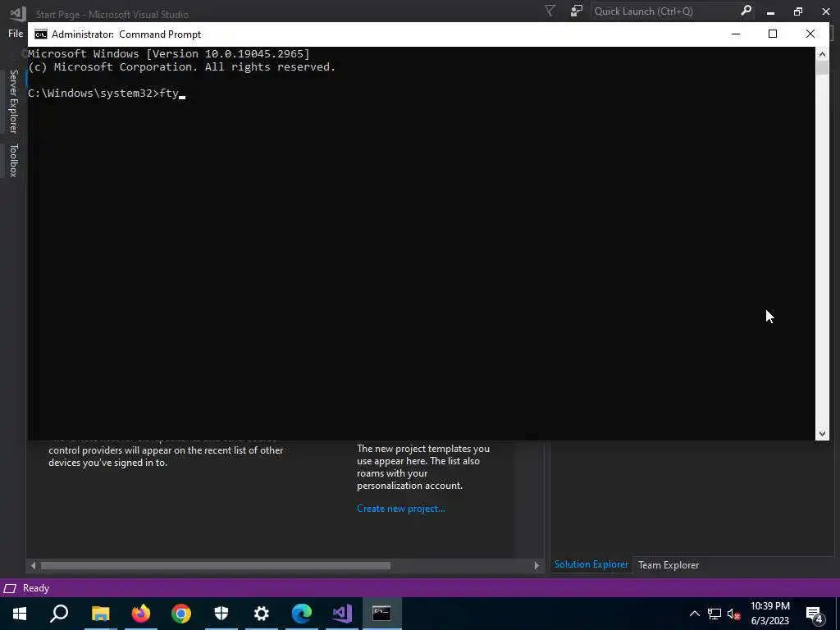Click Quick Launch search magnifier icon
The image size is (840, 630).
point(746,11)
